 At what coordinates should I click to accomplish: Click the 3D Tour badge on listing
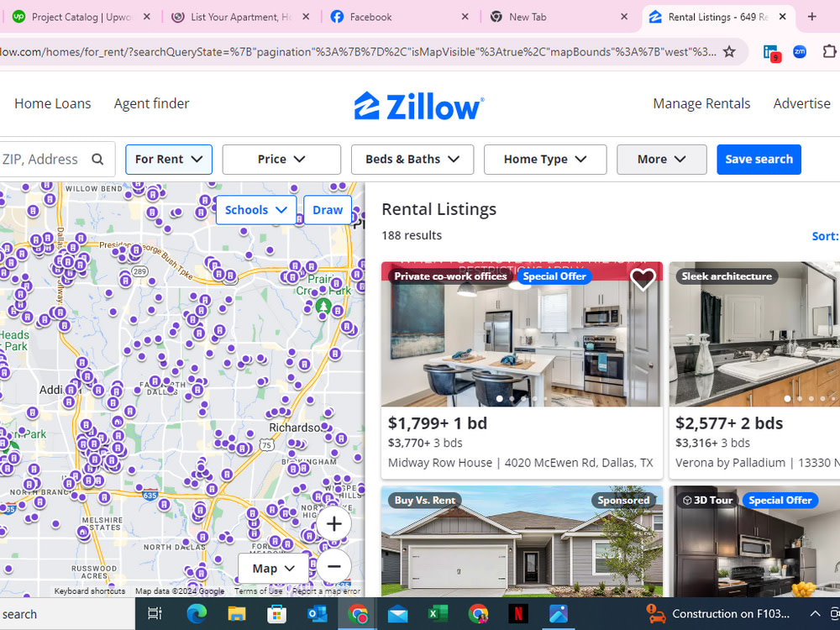(x=707, y=501)
